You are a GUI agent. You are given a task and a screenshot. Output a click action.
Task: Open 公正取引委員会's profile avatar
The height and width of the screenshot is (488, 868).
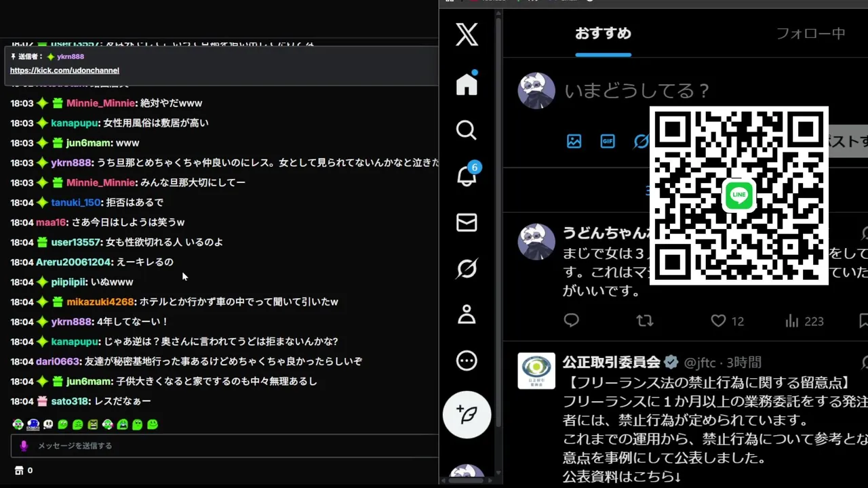[536, 371]
